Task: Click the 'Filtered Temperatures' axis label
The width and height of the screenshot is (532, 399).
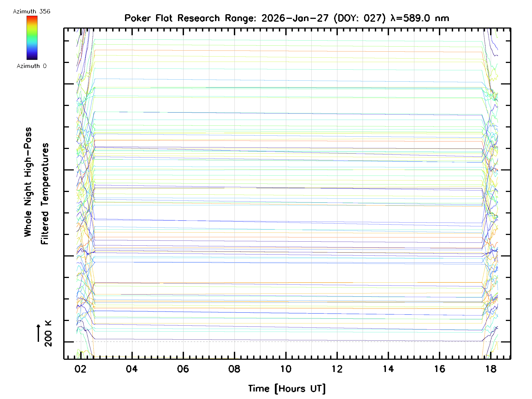Action: [x=45, y=194]
